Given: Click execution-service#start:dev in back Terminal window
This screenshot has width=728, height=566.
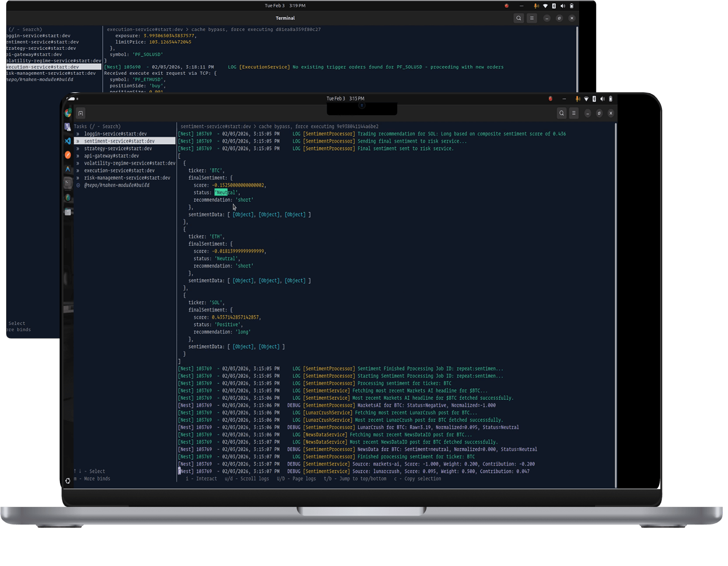Looking at the screenshot, I should pos(54,67).
